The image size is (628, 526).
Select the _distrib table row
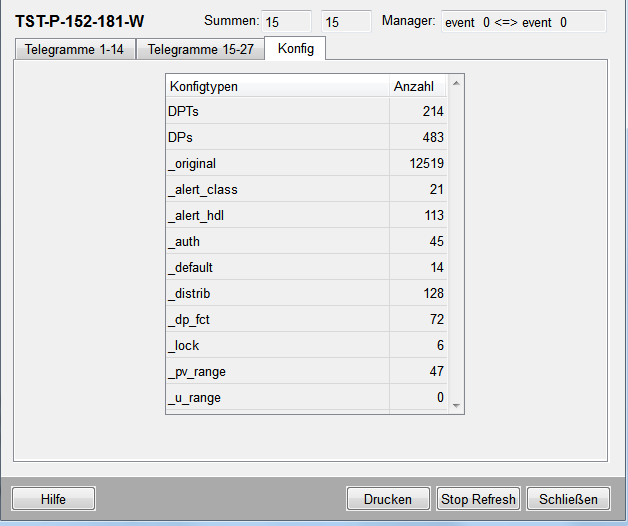(x=277, y=294)
